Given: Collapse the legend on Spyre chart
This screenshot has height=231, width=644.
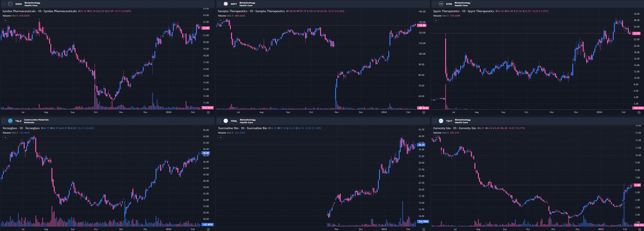Looking at the screenshot, I should (436, 20).
